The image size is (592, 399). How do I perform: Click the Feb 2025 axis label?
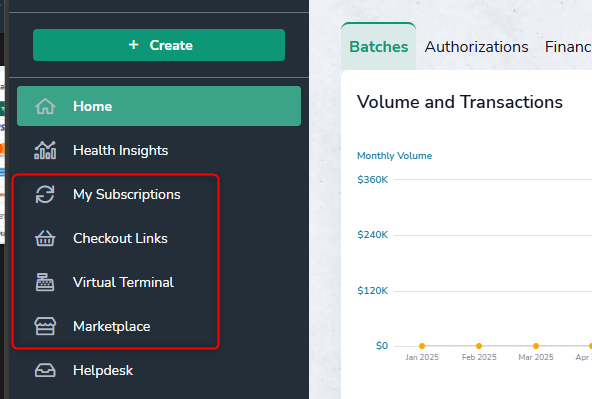[x=479, y=357]
